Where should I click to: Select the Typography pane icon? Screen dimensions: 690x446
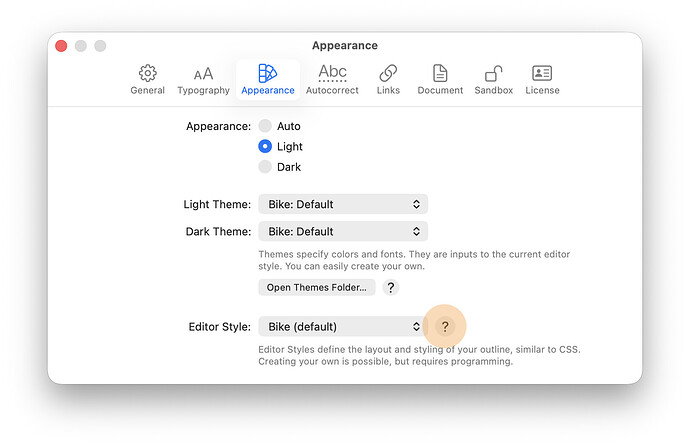(203, 74)
